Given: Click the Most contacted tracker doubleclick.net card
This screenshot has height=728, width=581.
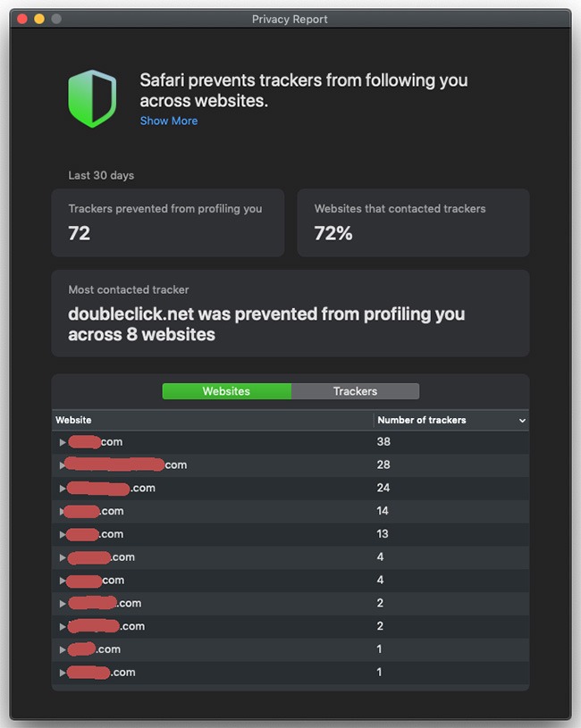Looking at the screenshot, I should (x=290, y=314).
